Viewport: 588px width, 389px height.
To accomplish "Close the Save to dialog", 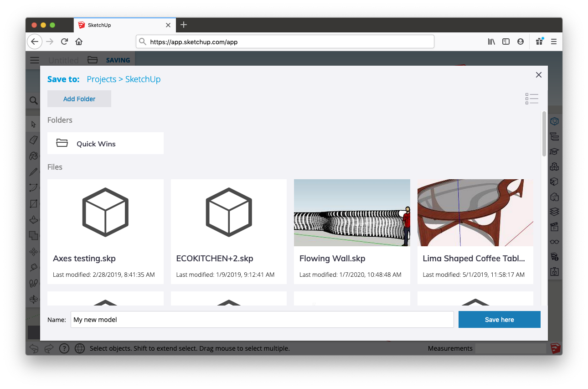I will [539, 75].
